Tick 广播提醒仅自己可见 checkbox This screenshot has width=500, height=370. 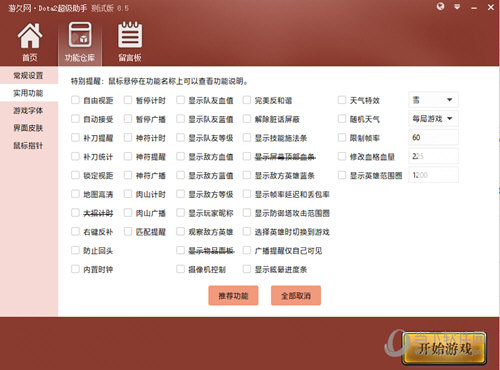pos(247,250)
